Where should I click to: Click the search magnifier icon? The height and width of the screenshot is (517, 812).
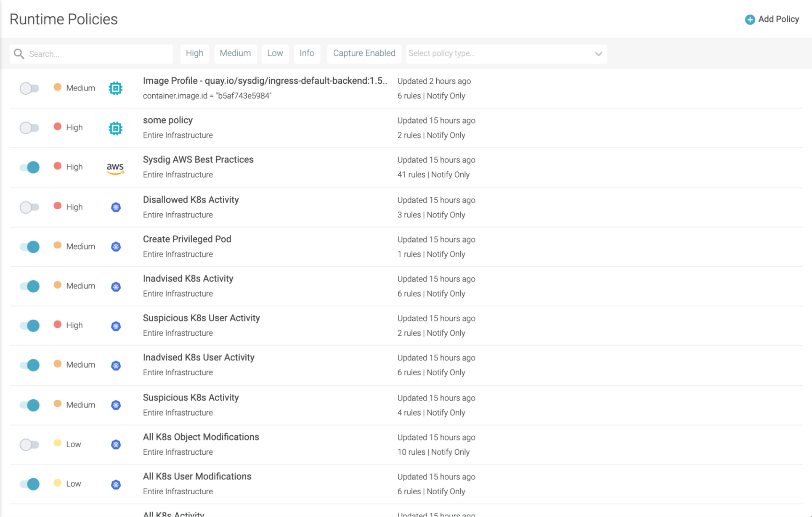coord(19,54)
